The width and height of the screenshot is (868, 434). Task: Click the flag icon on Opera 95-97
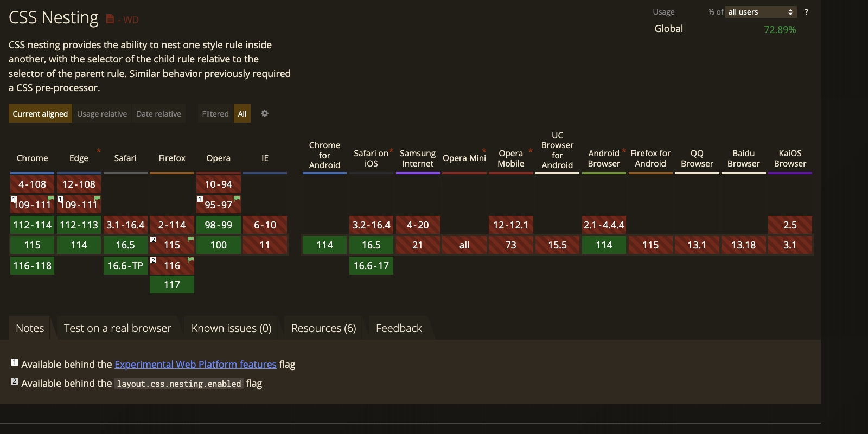(x=237, y=199)
